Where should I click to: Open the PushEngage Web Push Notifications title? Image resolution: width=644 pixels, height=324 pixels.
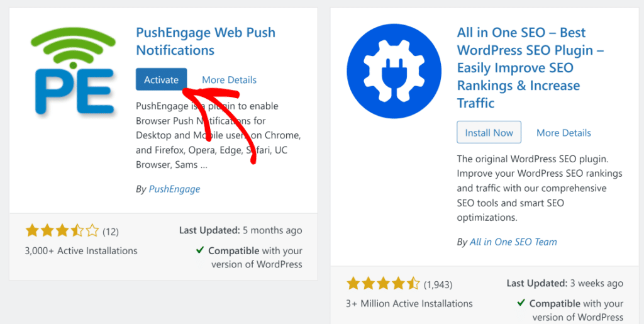point(206,42)
